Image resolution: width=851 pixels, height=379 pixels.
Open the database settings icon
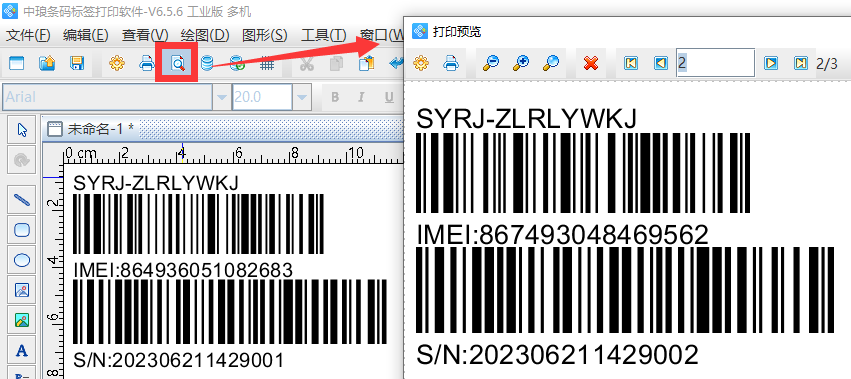point(207,64)
